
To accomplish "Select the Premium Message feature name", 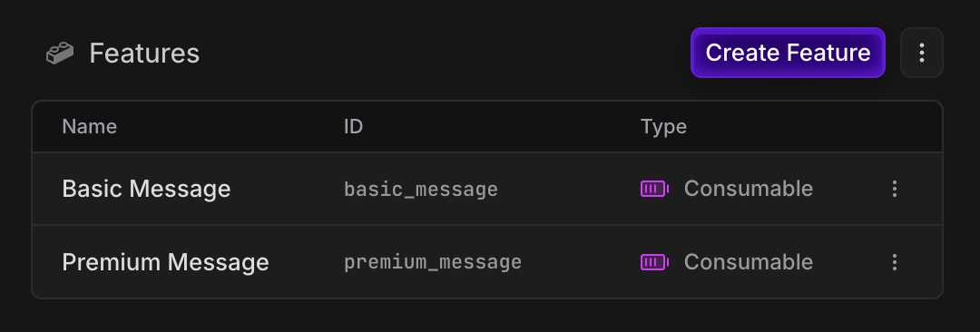I will coord(166,262).
